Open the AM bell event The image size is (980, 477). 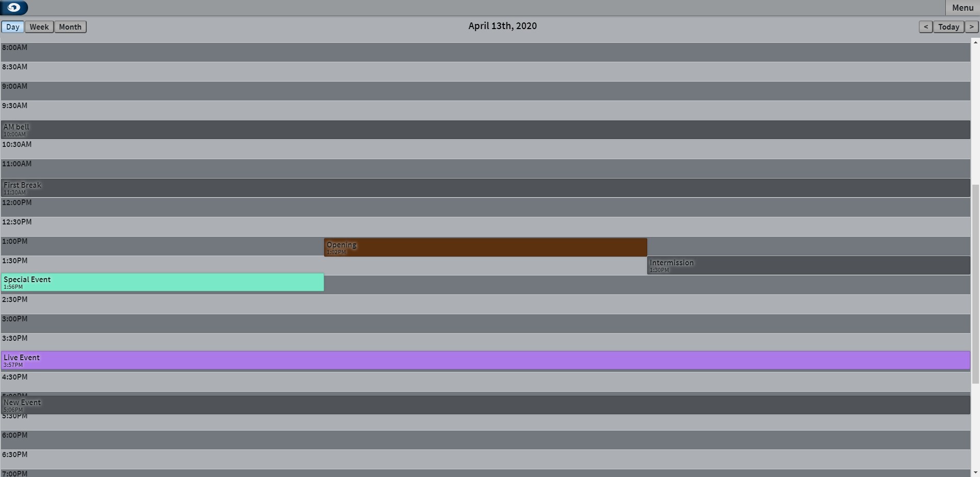coord(485,130)
